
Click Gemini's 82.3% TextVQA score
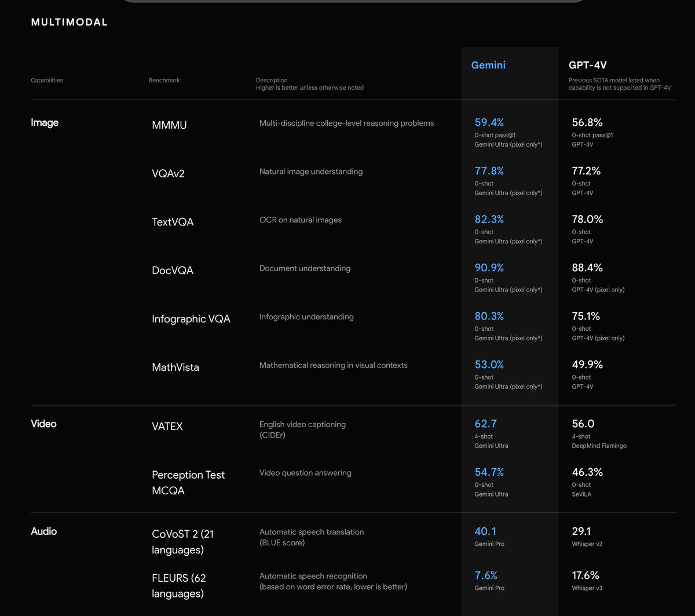click(x=489, y=220)
